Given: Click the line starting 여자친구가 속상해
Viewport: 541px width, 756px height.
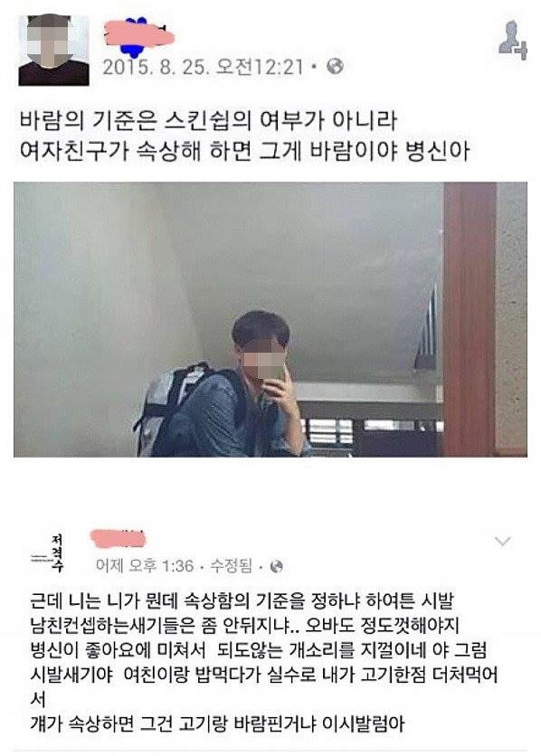Looking at the screenshot, I should coord(244,151).
